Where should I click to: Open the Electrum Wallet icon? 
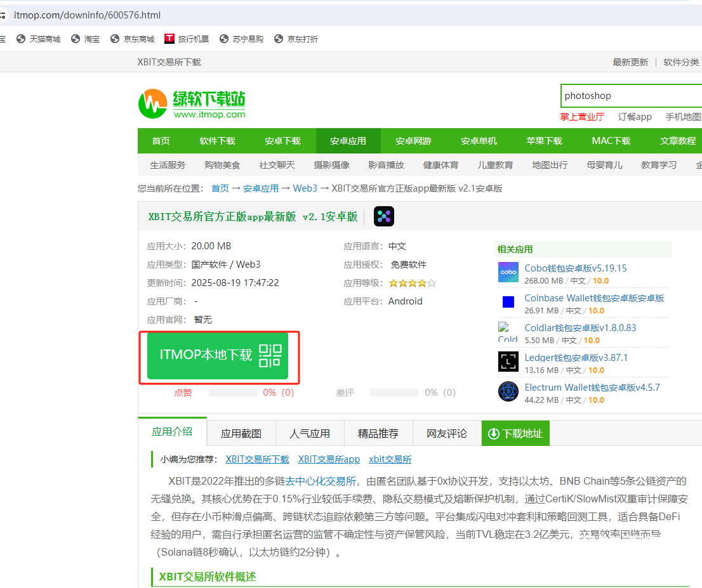point(508,391)
